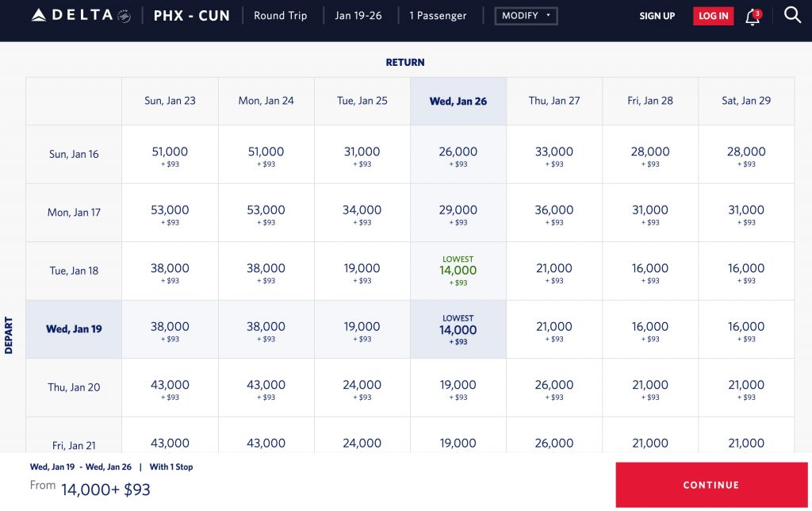Expand the Modify dropdown
The width and height of the screenshot is (812, 511).
point(526,16)
